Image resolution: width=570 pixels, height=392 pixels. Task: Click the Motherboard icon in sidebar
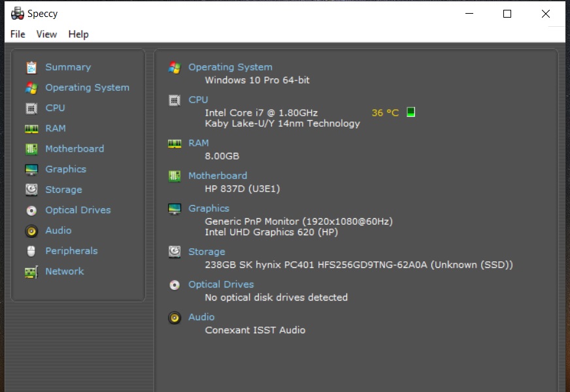[31, 149]
